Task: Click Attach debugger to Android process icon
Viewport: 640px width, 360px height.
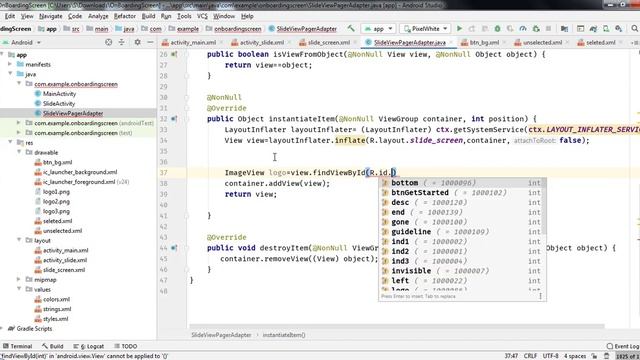Action: [536, 29]
